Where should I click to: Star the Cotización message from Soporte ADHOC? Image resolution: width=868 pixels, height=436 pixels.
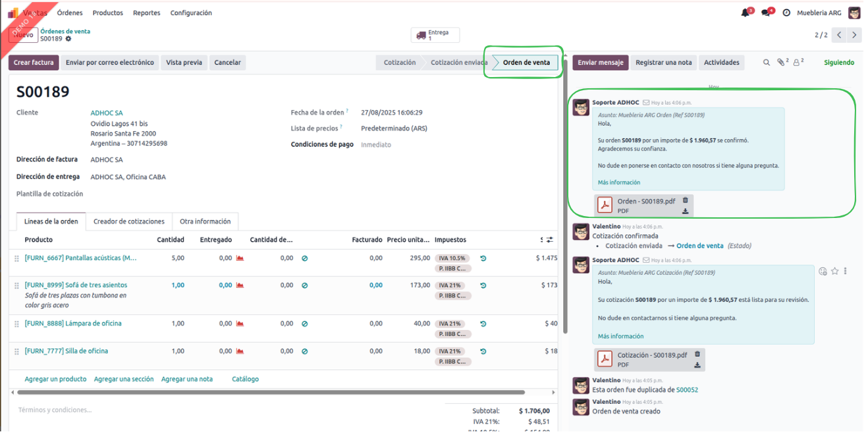pyautogui.click(x=834, y=271)
